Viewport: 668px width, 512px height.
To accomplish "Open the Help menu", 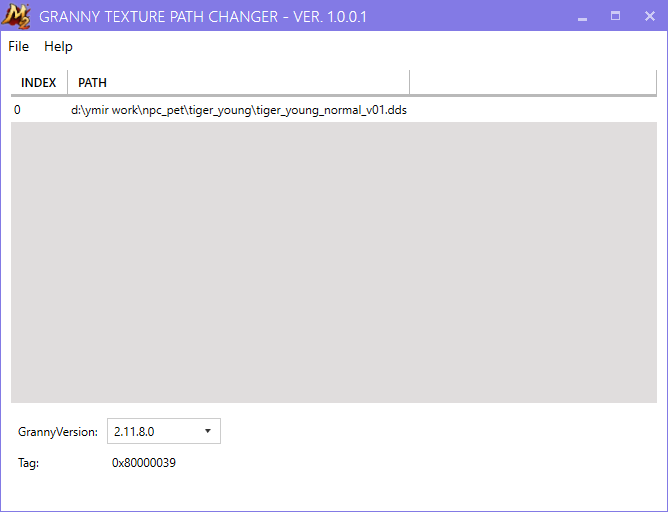I will click(x=58, y=46).
